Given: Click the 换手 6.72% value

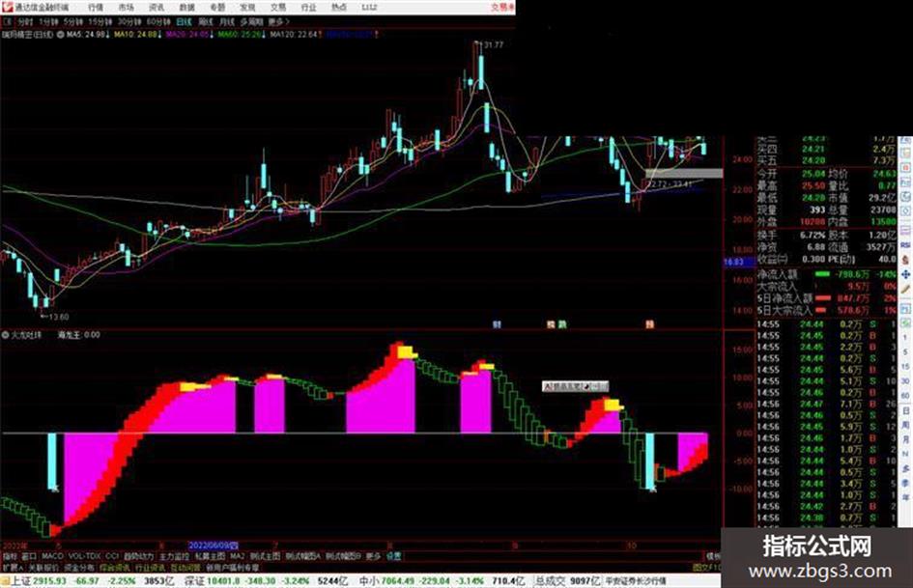Looking at the screenshot, I should [813, 236].
